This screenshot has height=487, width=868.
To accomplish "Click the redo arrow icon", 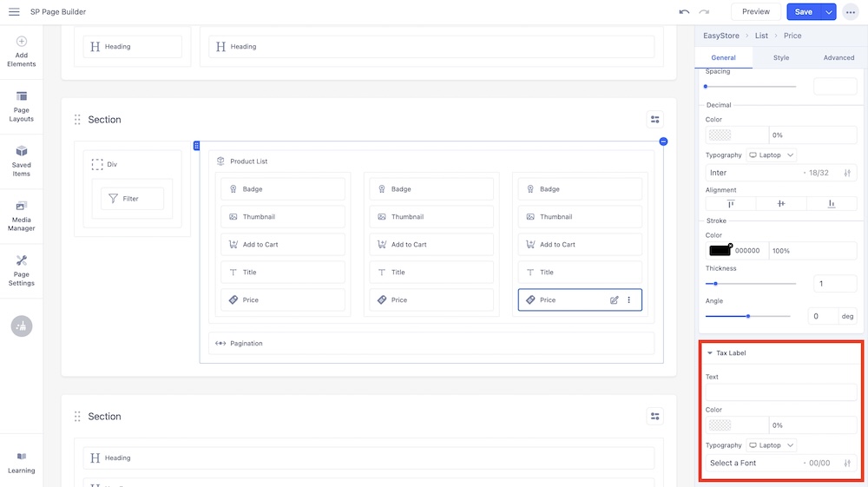I will tap(704, 11).
